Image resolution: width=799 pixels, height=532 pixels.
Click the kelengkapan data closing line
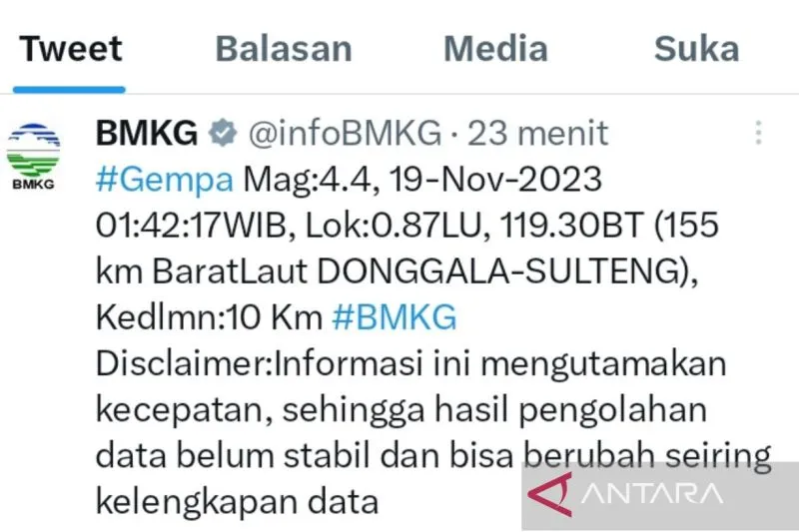(x=237, y=501)
